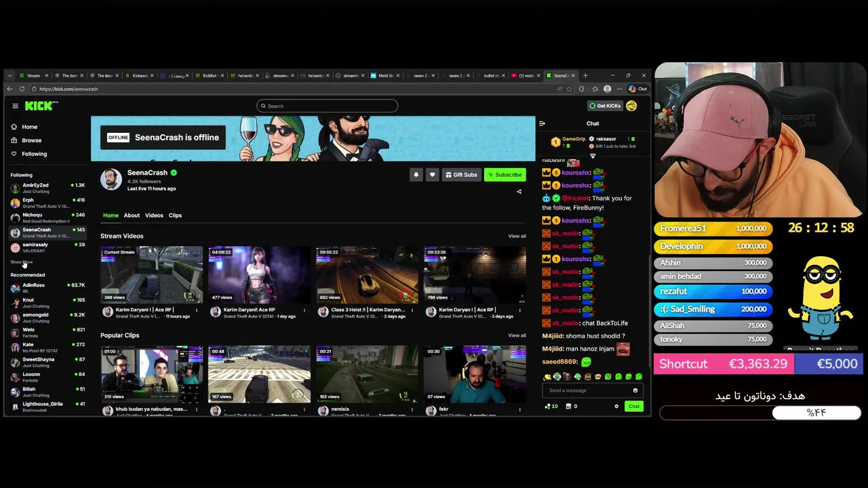
Task: Switch to the KickBot browser tab
Action: 210,75
